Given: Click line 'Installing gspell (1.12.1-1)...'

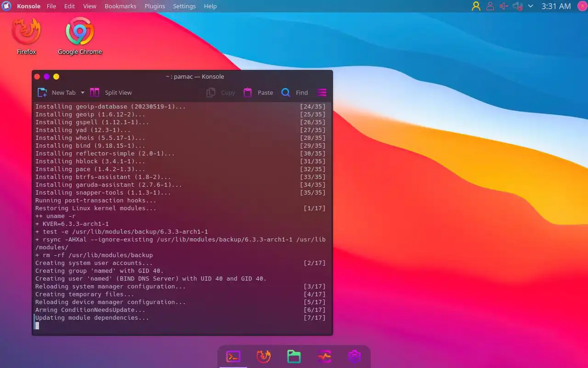Looking at the screenshot, I should 92,122.
